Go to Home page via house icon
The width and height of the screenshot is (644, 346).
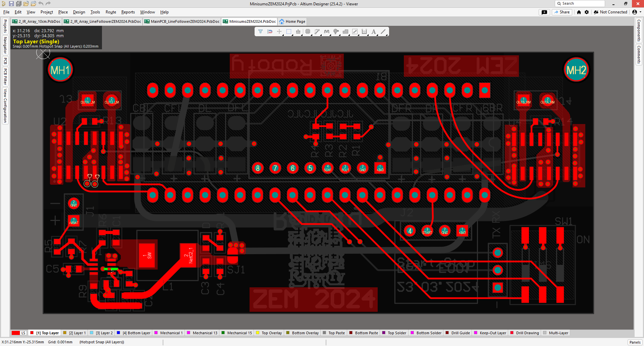pos(579,12)
